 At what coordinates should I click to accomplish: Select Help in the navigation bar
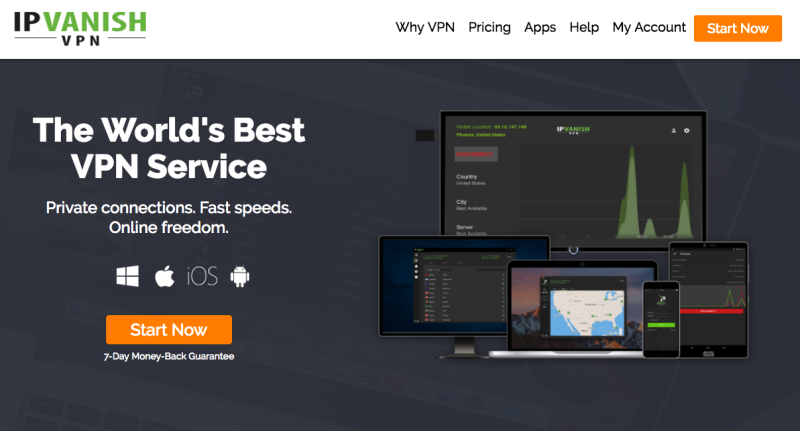point(584,28)
